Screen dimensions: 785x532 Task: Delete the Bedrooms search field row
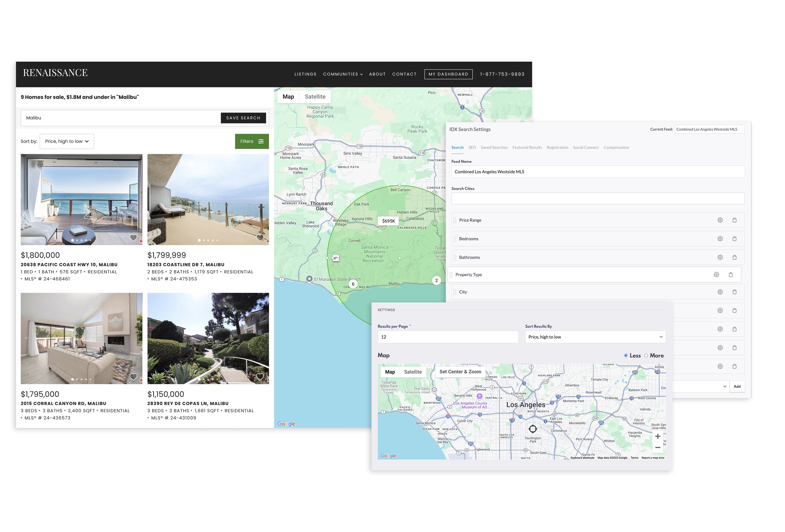coord(734,239)
